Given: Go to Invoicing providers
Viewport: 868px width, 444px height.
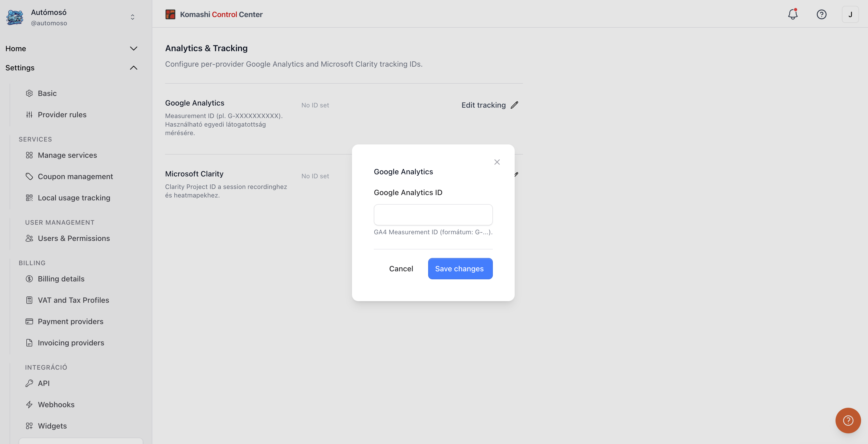Looking at the screenshot, I should click(x=71, y=343).
